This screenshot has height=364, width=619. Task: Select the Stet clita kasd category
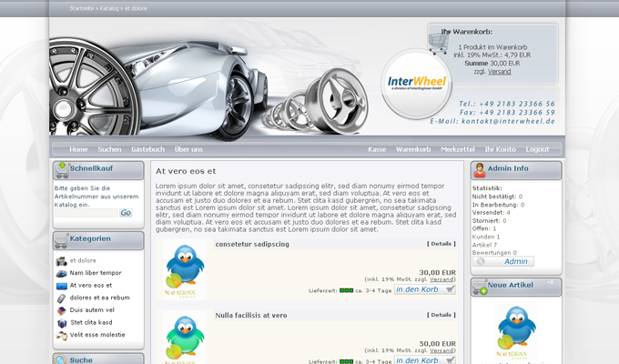click(x=91, y=322)
